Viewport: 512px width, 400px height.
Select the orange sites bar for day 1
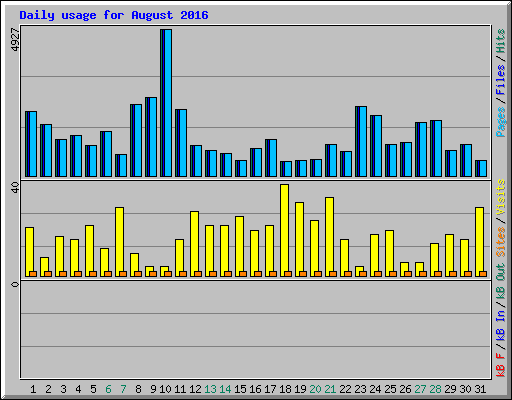pos(33,274)
